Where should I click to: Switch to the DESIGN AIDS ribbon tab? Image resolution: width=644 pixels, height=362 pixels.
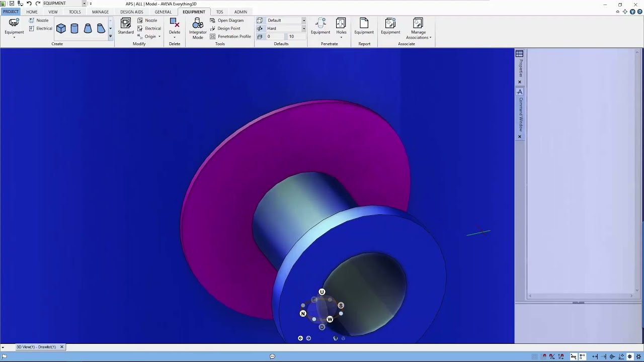[132, 12]
